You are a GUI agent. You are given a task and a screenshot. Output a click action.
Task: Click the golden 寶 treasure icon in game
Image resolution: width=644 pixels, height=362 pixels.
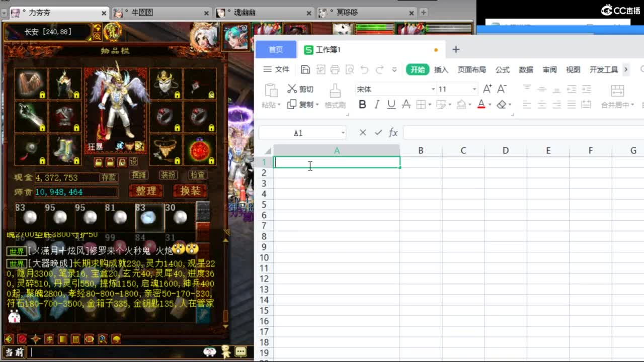112,31
